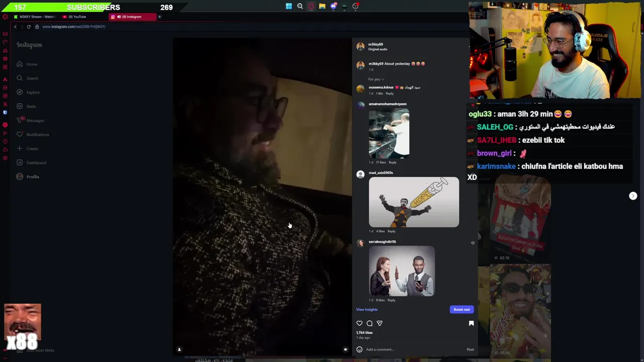Click Post to submit comment
The image size is (644, 362).
[x=470, y=349]
